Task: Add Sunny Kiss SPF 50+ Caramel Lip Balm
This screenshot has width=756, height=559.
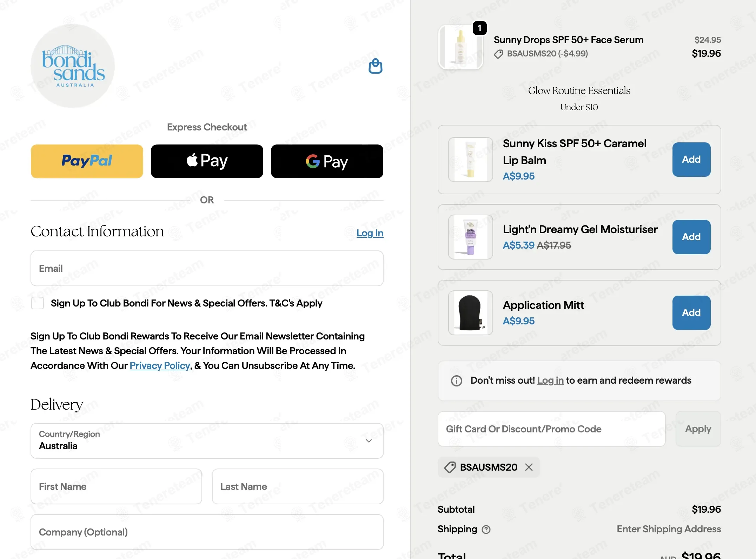Action: [x=691, y=160]
